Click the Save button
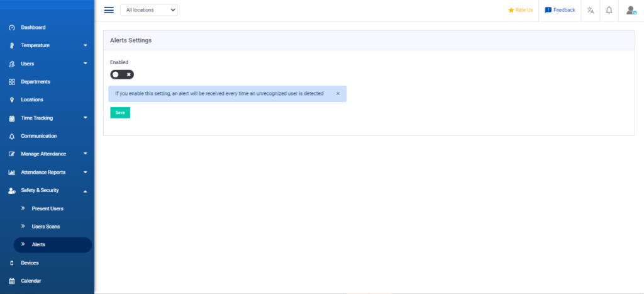 (120, 113)
